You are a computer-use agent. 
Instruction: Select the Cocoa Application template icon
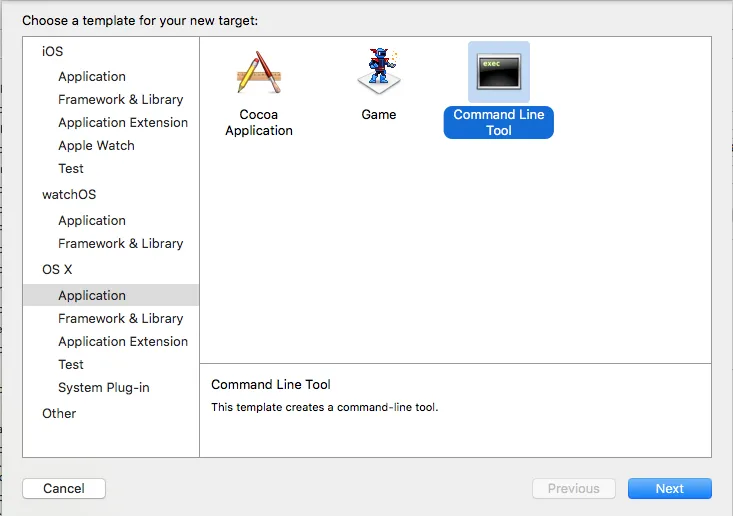[259, 72]
